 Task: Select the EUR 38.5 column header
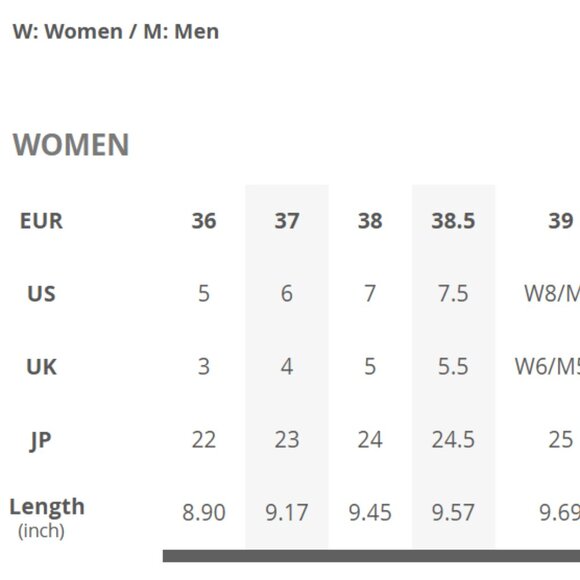453,221
